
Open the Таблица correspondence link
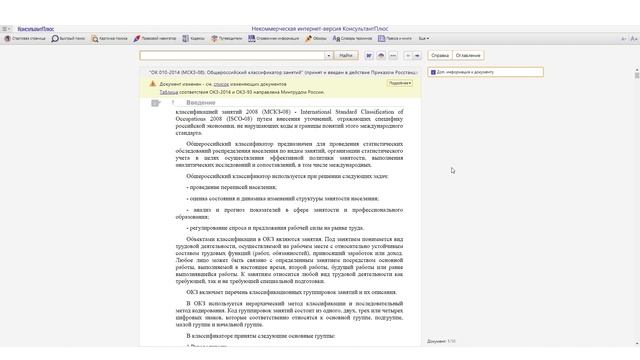(x=169, y=92)
